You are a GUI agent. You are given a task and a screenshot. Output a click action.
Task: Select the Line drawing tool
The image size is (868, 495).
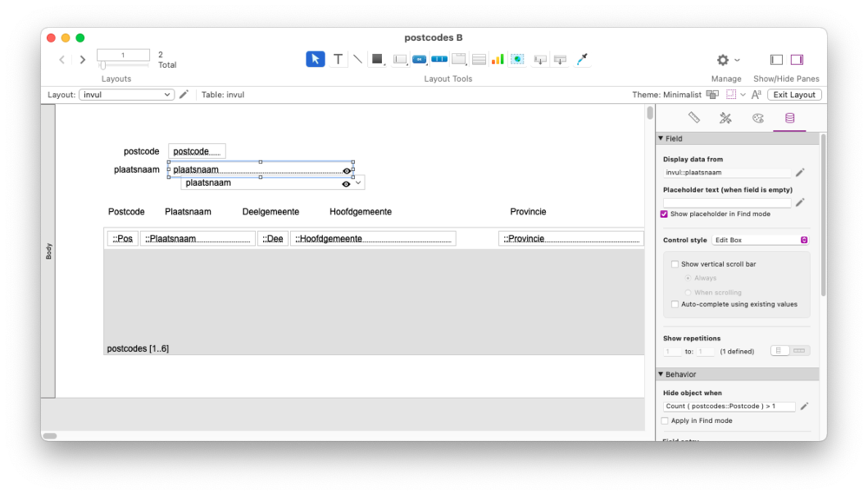357,59
